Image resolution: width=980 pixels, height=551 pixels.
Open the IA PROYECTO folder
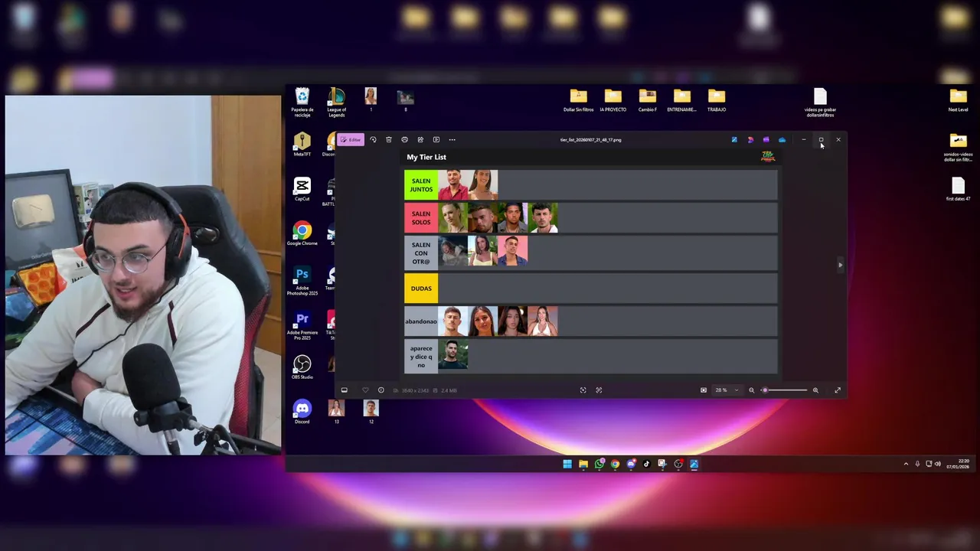point(612,100)
